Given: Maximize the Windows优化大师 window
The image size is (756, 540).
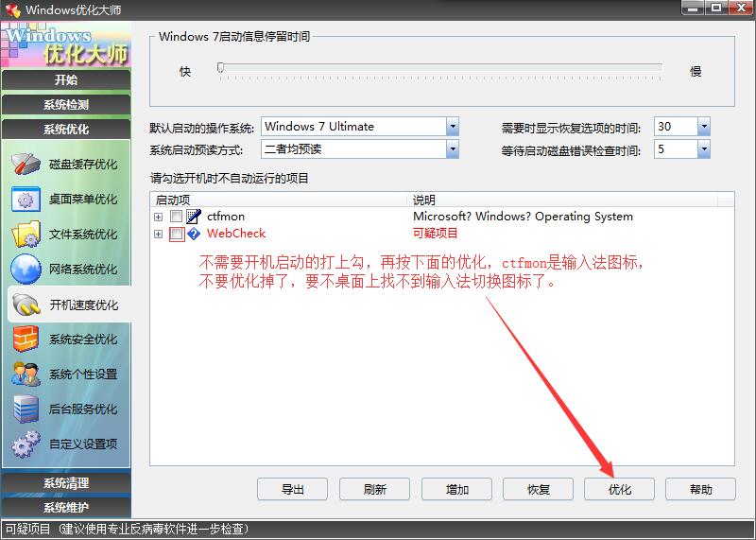Looking at the screenshot, I should (716, 8).
